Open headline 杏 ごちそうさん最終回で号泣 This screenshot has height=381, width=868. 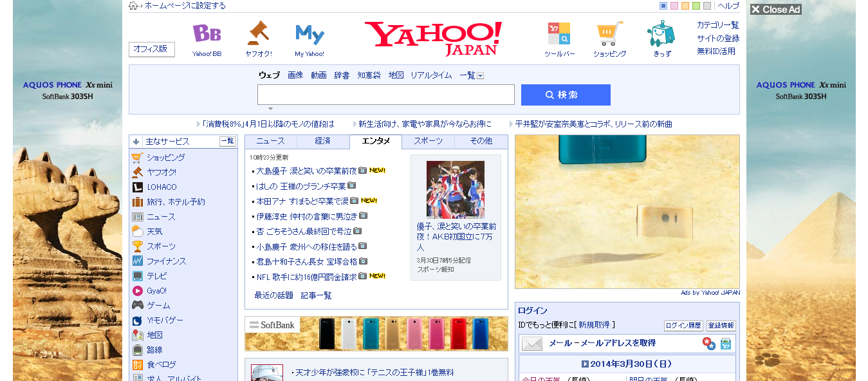click(304, 231)
